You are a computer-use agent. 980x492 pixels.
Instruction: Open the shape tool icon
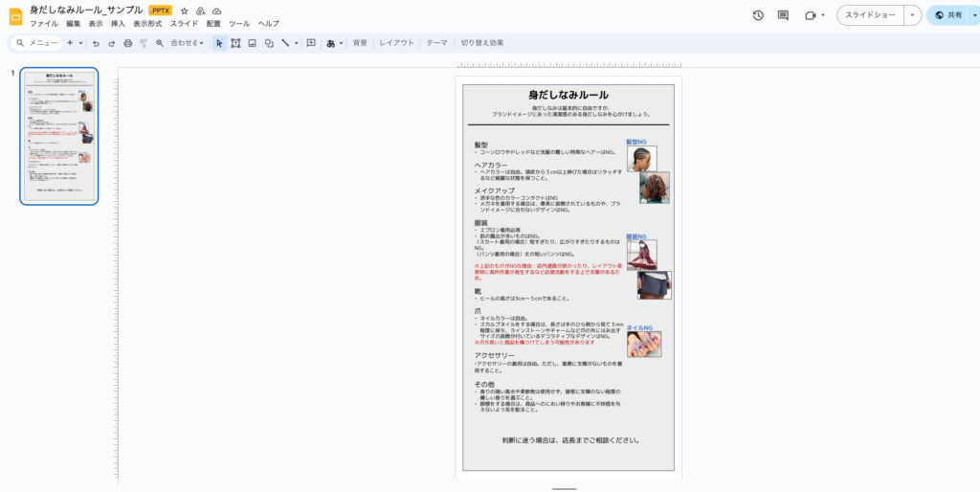coord(269,43)
